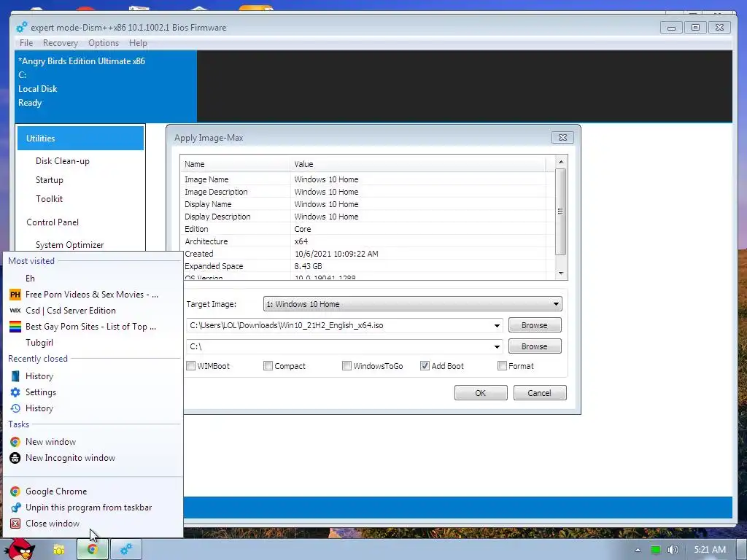The image size is (747, 560).
Task: Click the Value column header
Action: [x=418, y=164]
